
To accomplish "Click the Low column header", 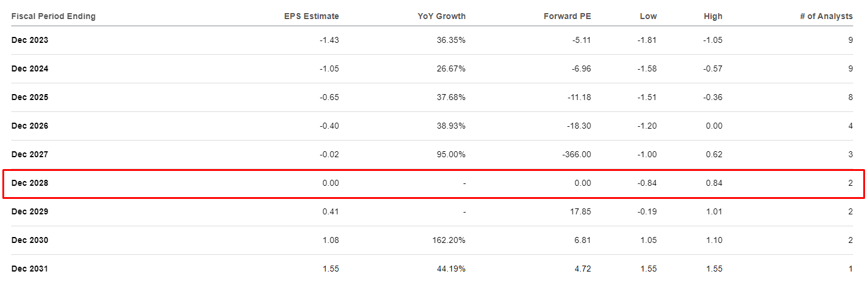I will (x=648, y=17).
